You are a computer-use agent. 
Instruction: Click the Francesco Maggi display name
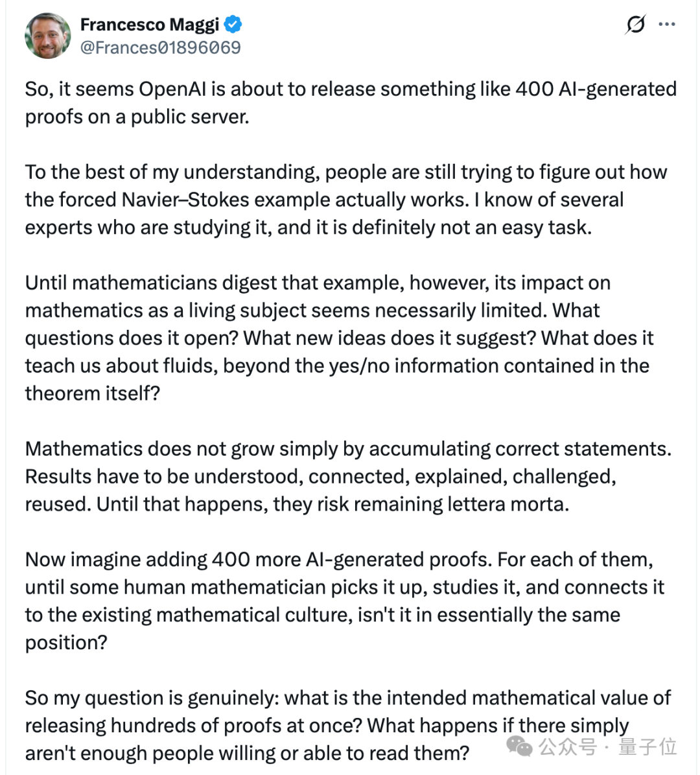149,24
